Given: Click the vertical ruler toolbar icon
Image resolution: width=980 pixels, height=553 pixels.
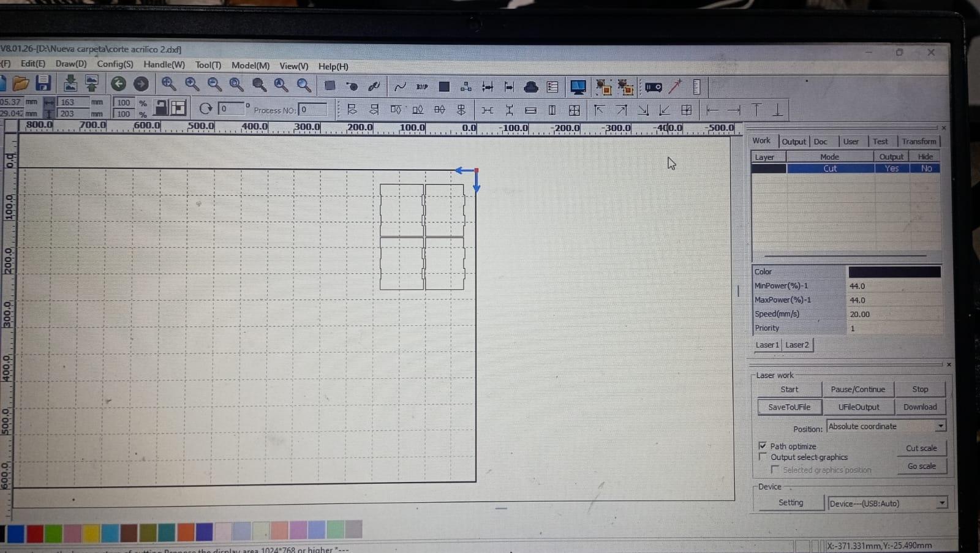Looking at the screenshot, I should (x=696, y=88).
